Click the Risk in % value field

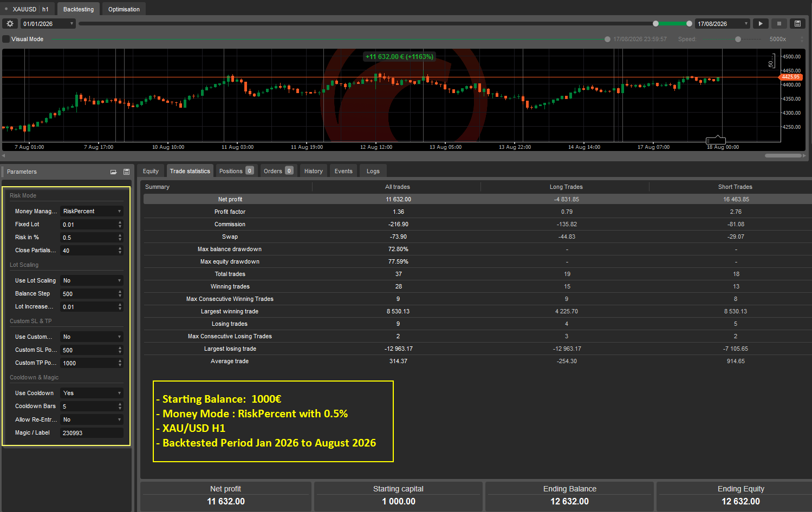(x=88, y=237)
